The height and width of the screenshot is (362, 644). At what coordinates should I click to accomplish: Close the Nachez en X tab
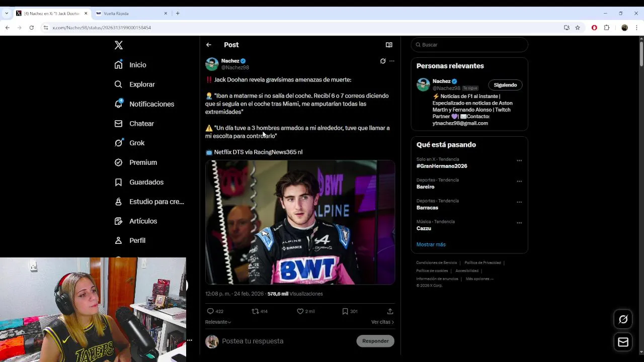pos(86,14)
